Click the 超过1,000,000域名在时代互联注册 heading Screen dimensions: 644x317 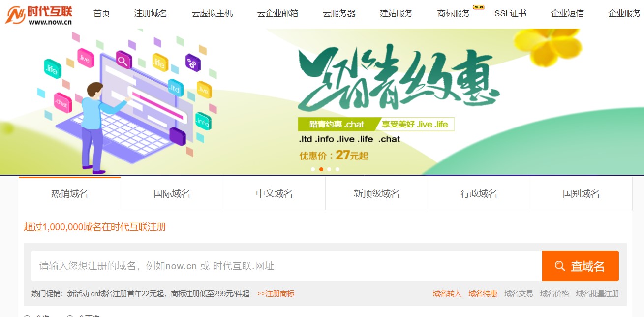click(x=95, y=227)
